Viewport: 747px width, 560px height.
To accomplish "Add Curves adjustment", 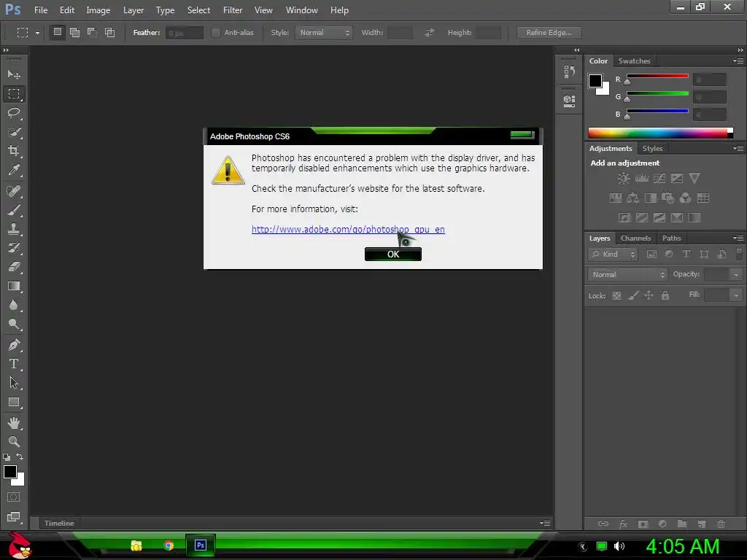I will (659, 179).
